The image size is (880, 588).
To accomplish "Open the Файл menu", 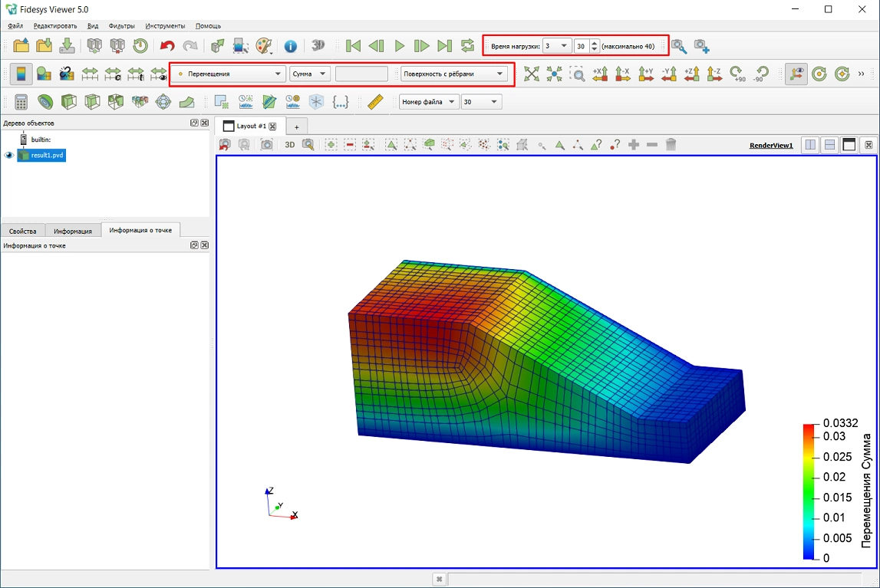I will point(15,26).
